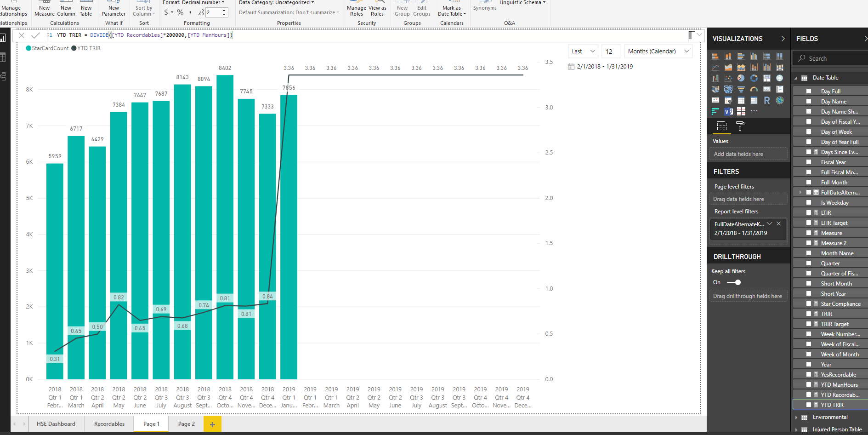Edit the relative date number field

[x=611, y=52]
